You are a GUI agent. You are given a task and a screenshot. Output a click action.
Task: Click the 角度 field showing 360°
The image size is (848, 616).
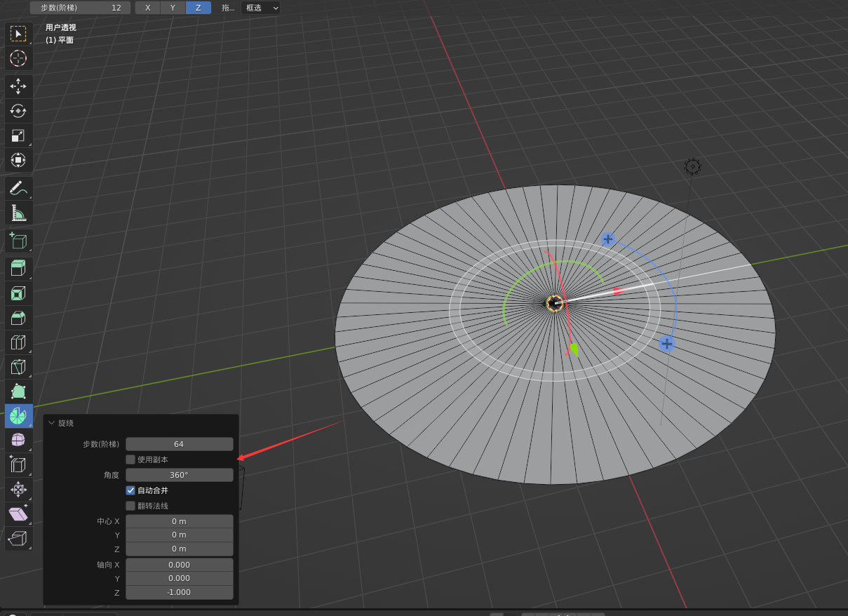tap(180, 475)
